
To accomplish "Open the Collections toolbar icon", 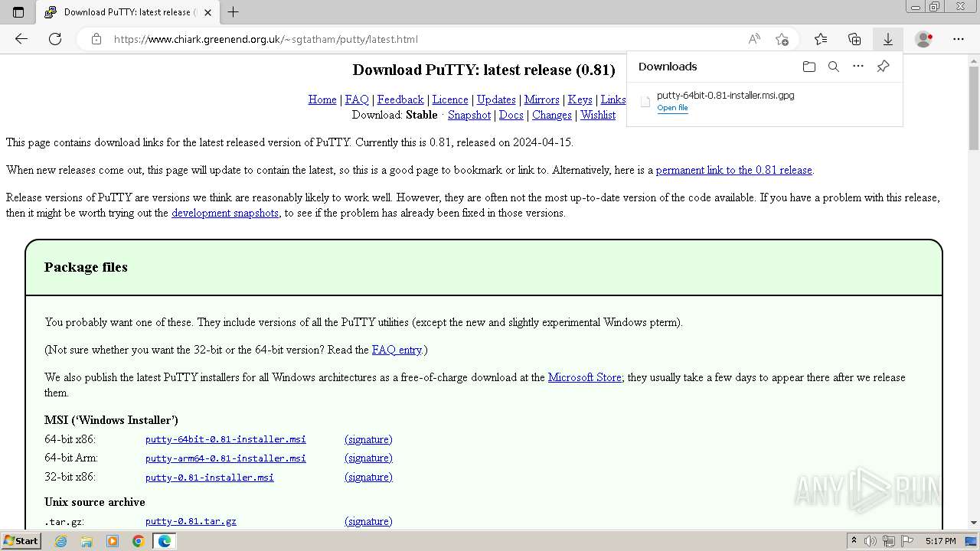I will [854, 39].
